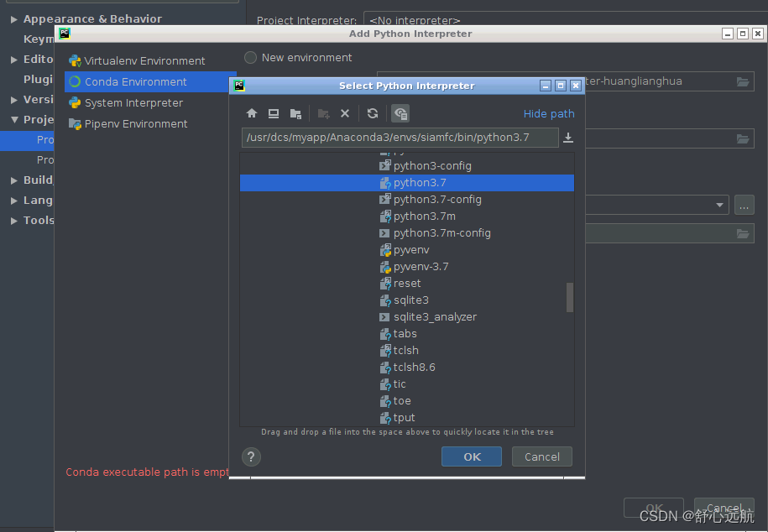Click the help question mark icon
768x532 pixels.
click(250, 456)
